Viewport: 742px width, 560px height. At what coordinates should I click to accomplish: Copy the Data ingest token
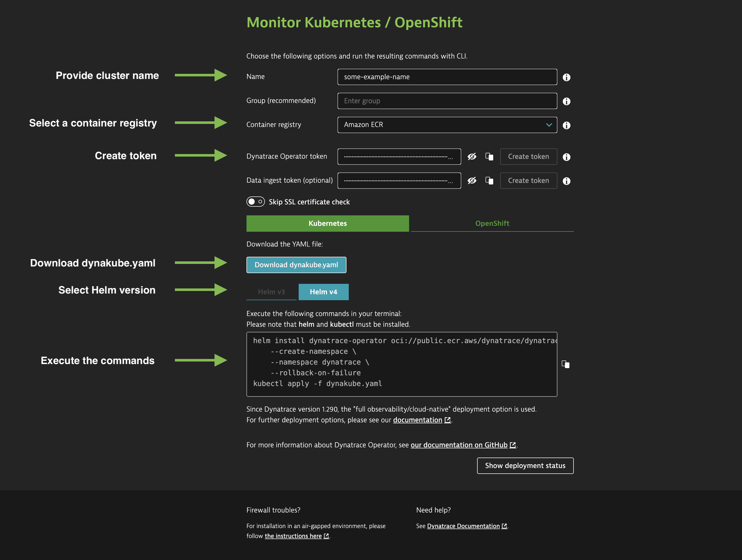tap(489, 181)
